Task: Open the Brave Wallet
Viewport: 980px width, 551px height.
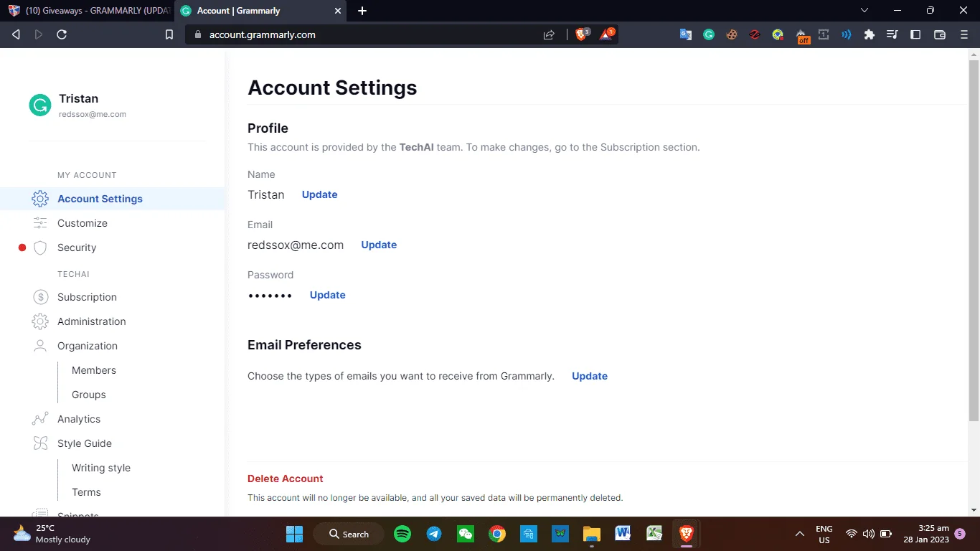Action: pos(940,34)
